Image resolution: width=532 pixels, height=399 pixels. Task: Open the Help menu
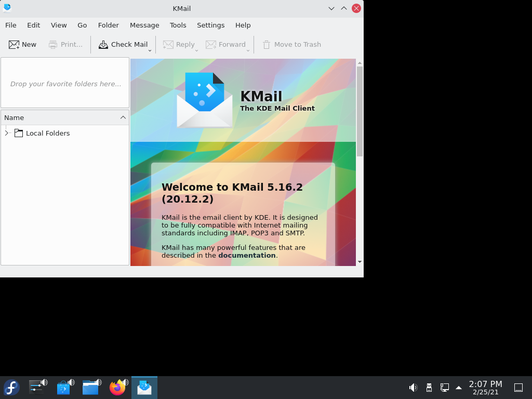(243, 25)
